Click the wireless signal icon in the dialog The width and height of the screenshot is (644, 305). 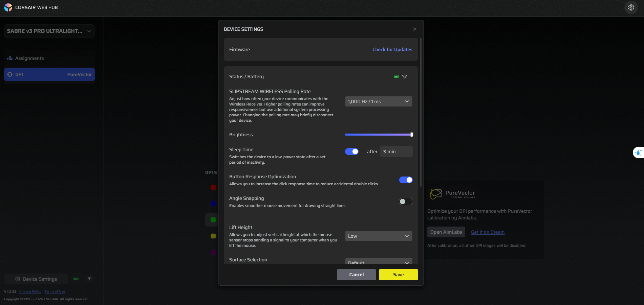pyautogui.click(x=405, y=76)
